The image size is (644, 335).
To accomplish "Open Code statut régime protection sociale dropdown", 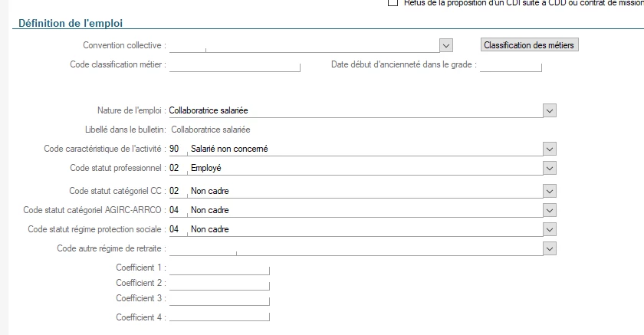I will pyautogui.click(x=548, y=229).
